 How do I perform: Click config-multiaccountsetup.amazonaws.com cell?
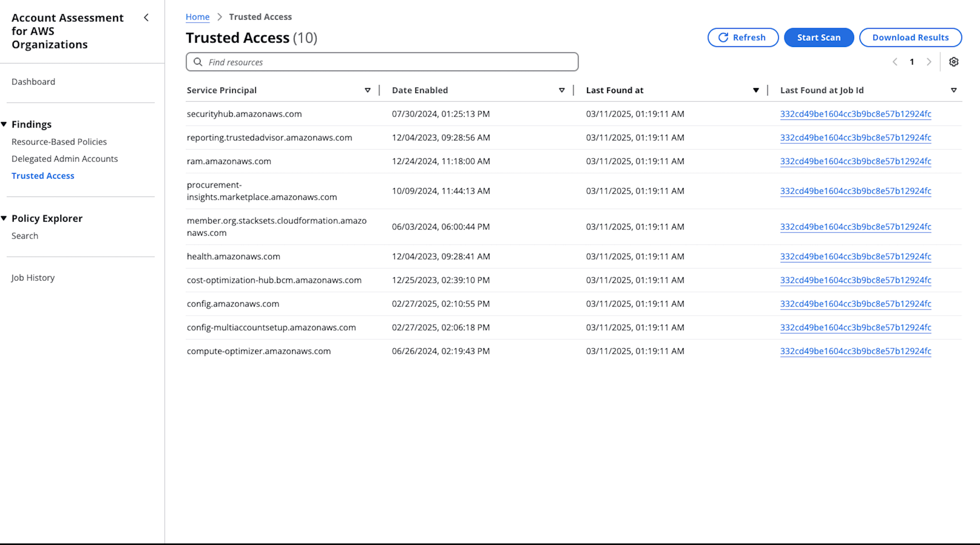click(271, 328)
